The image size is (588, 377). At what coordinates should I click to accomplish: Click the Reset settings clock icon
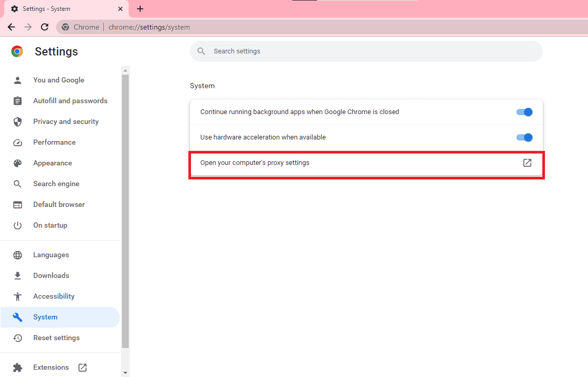pos(18,338)
